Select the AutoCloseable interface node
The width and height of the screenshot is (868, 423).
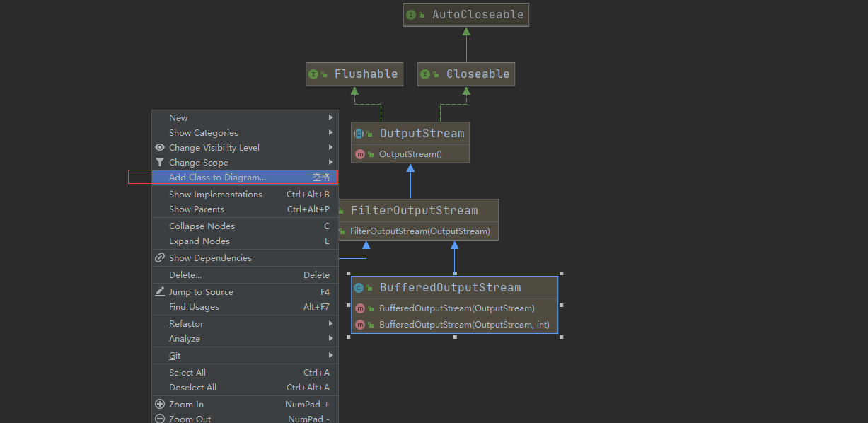point(466,15)
